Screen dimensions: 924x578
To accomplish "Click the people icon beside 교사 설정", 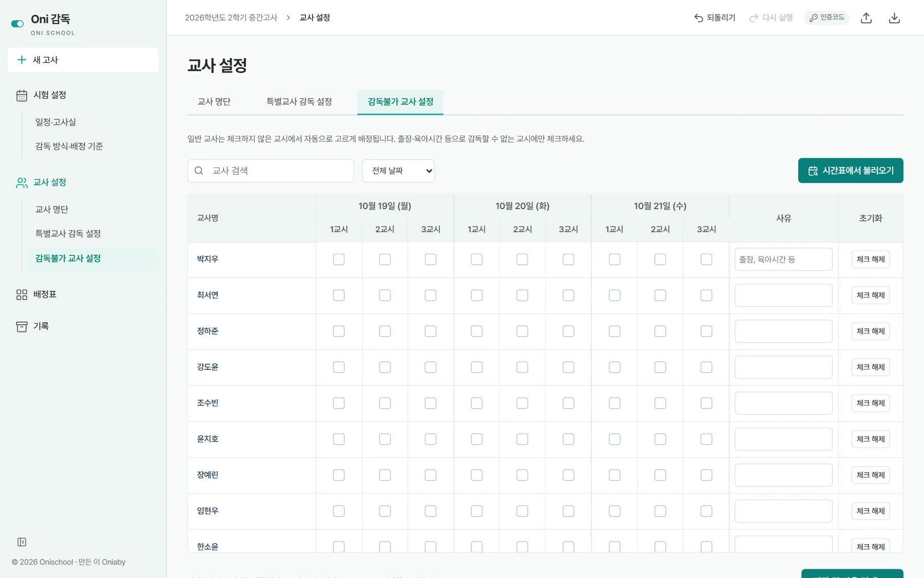I will 22,183.
